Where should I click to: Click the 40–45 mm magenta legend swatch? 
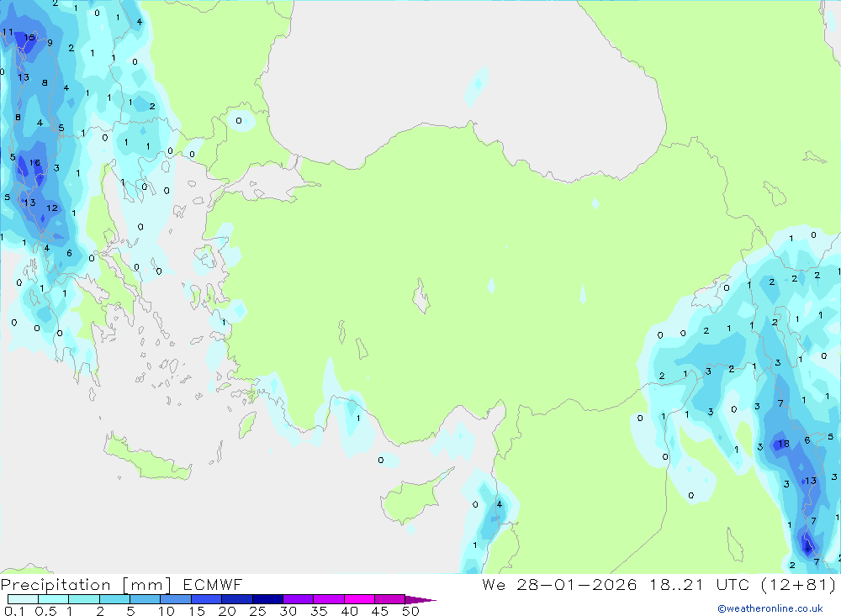pos(359,599)
